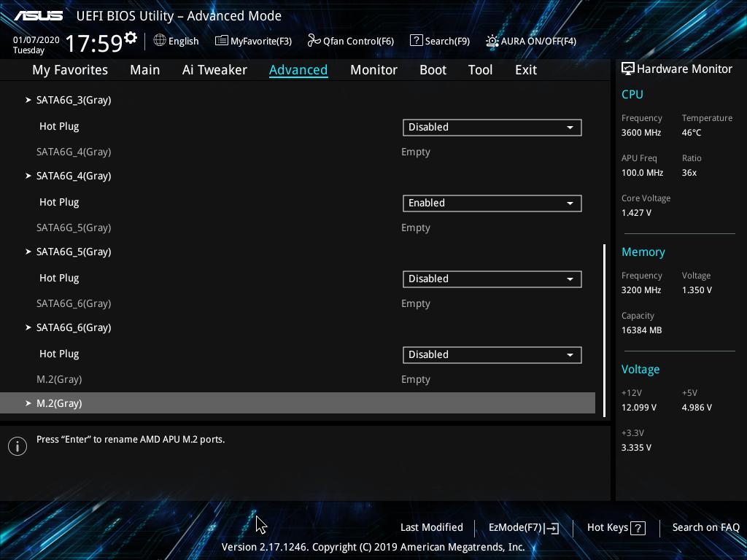The width and height of the screenshot is (747, 560).
Task: Click the Last Modified button
Action: click(432, 527)
